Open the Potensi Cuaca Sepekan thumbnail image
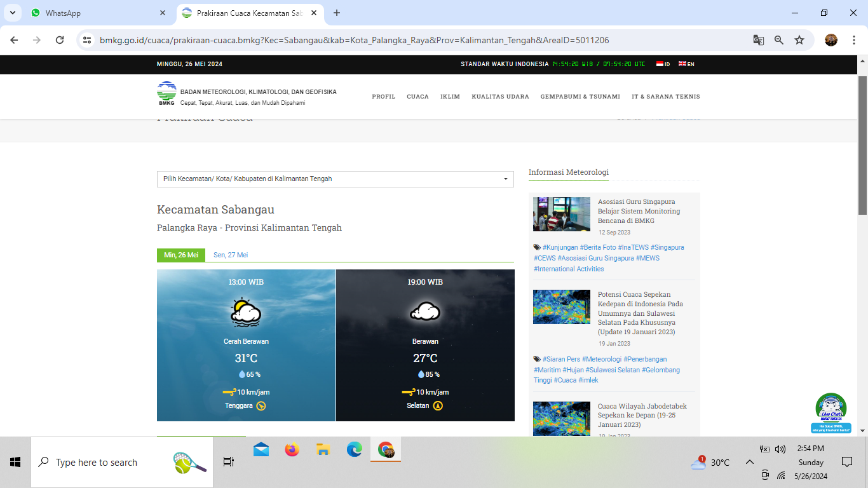 [562, 307]
